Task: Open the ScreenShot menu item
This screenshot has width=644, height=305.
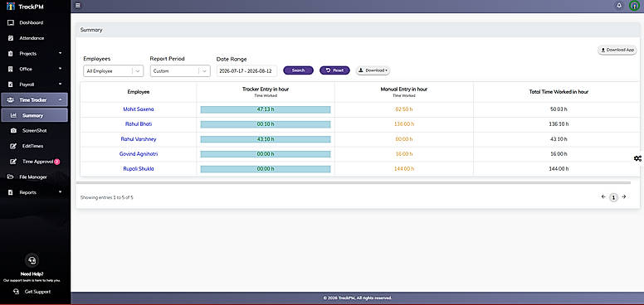Action: click(x=35, y=131)
